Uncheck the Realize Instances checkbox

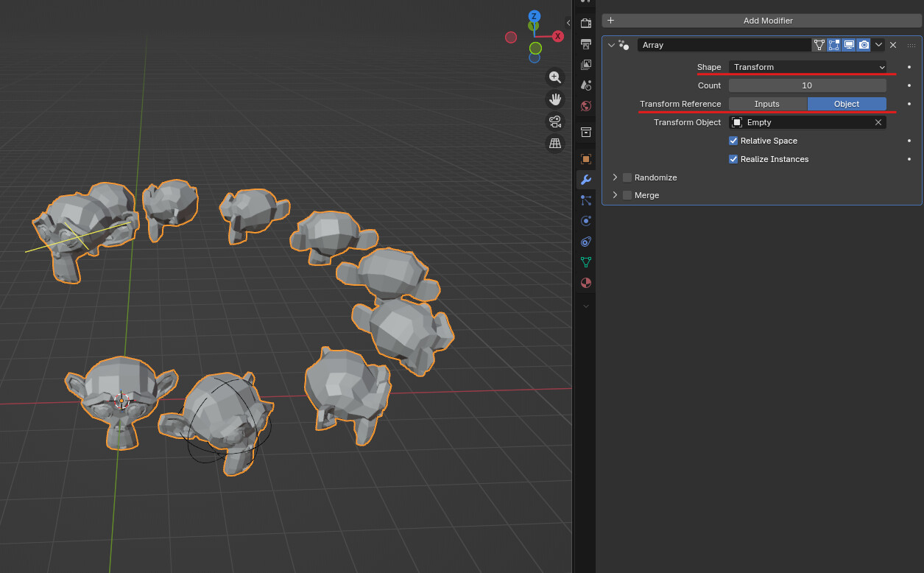733,159
